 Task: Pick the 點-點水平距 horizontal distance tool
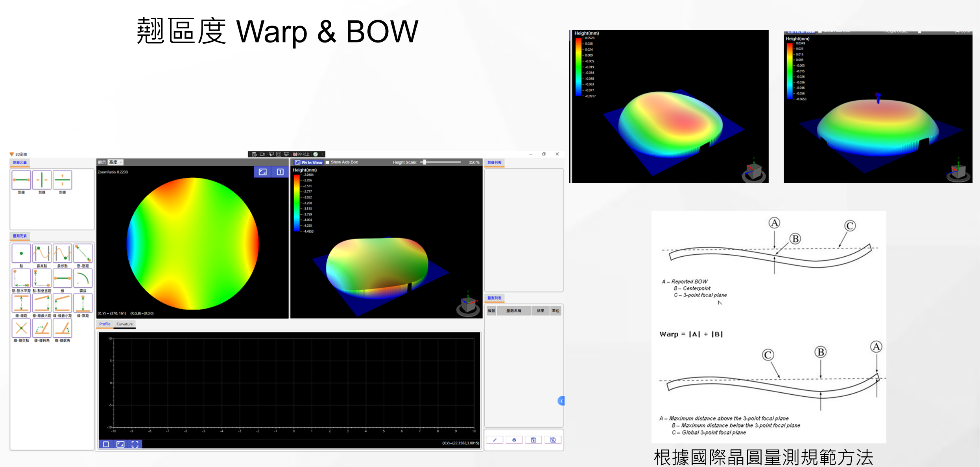click(x=21, y=278)
